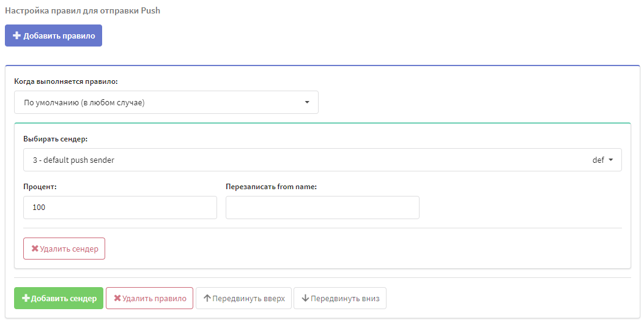Move the rule up with Передвинуть вверх
644x322 pixels.
coord(244,298)
